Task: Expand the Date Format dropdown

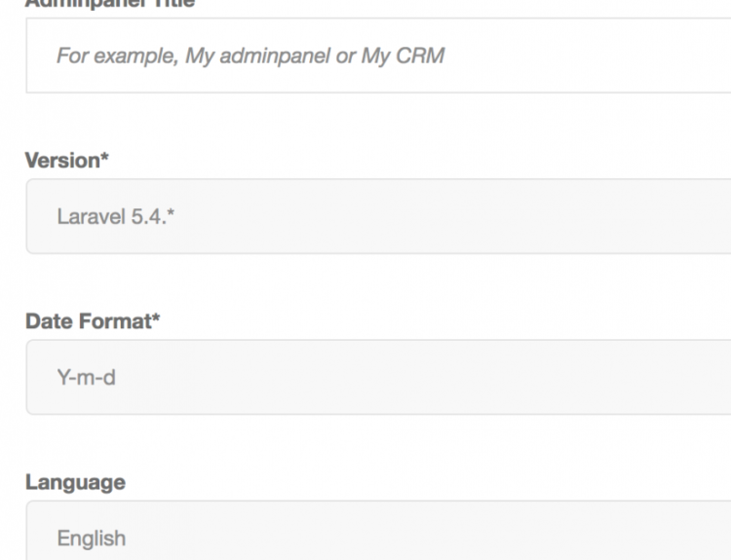Action: click(378, 377)
